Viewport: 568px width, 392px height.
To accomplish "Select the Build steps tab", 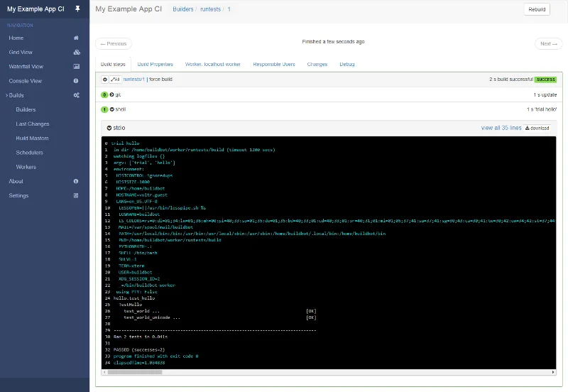I will click(113, 64).
